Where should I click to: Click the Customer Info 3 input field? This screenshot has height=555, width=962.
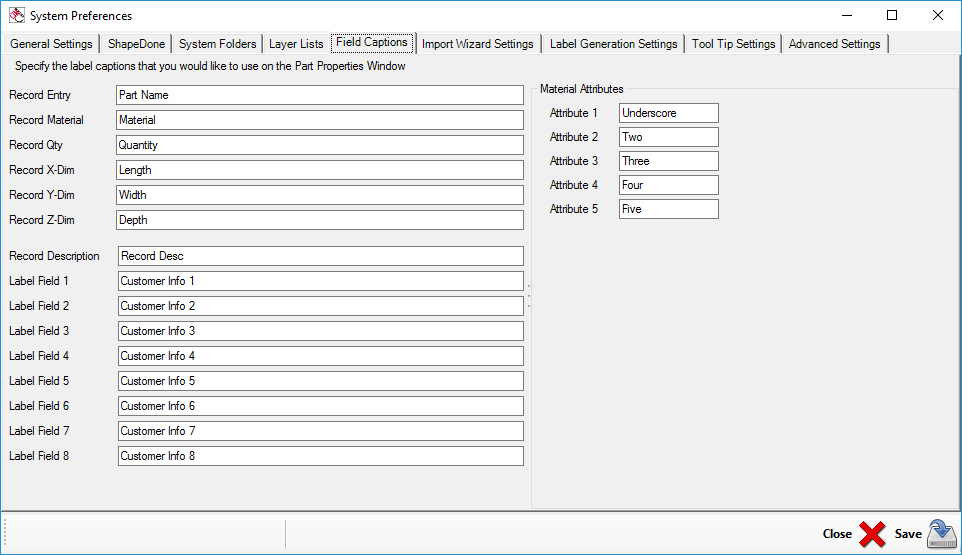pos(321,331)
